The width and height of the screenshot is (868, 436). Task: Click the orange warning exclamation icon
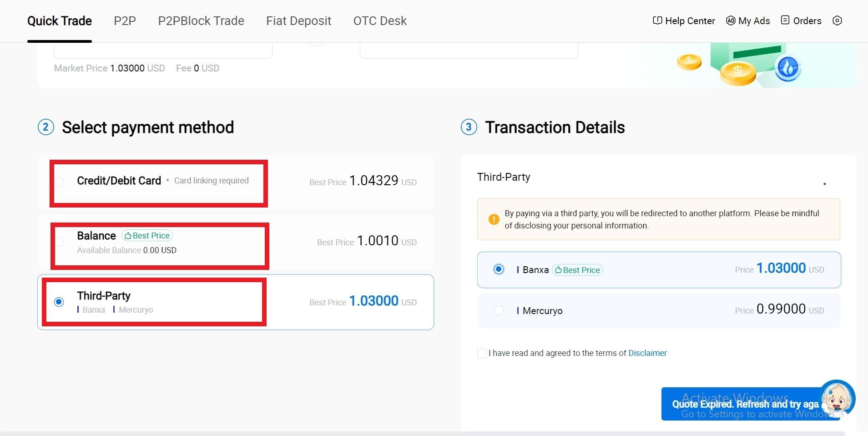point(494,219)
